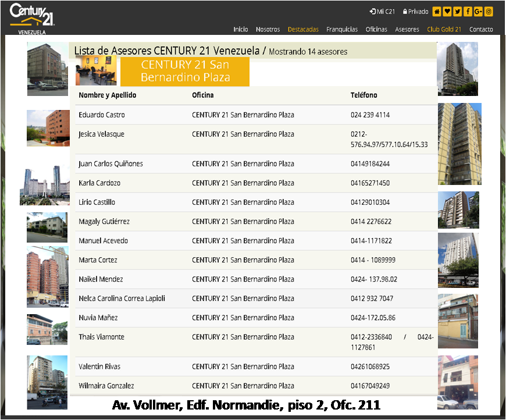Open the white house with parked car photo

coord(458,382)
